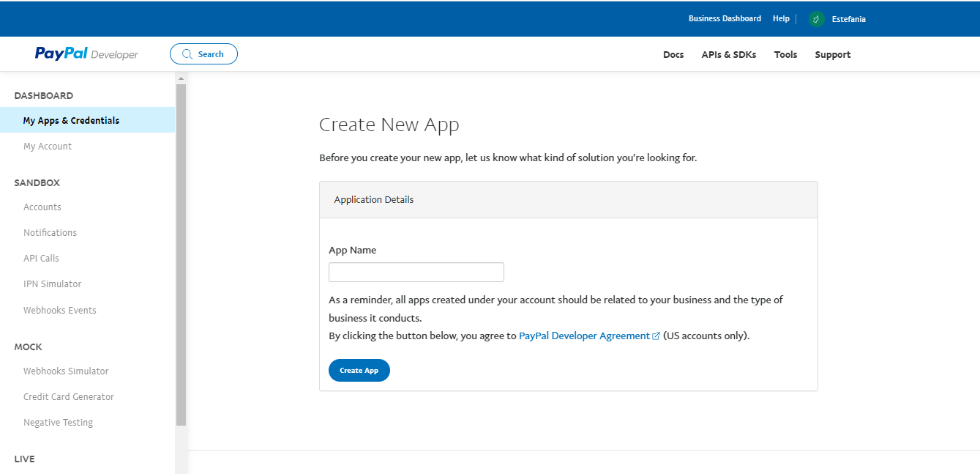Go to My Account
The height and width of the screenshot is (474, 980).
tap(48, 147)
